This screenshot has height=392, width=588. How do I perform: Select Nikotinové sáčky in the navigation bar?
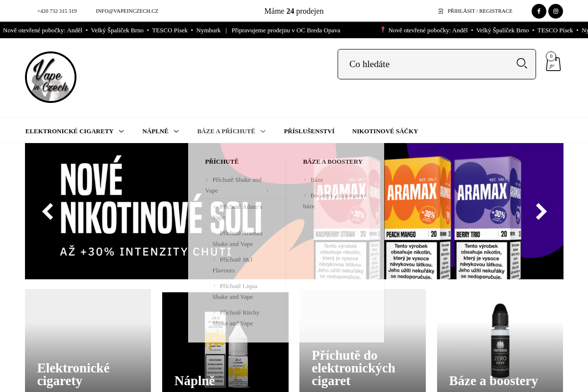pos(385,131)
